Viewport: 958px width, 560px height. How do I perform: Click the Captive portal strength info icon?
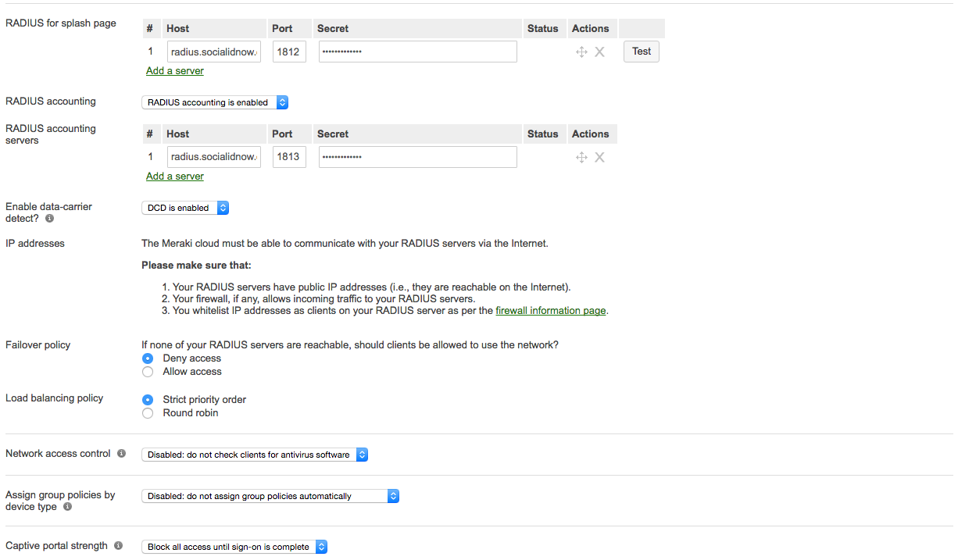coord(117,545)
